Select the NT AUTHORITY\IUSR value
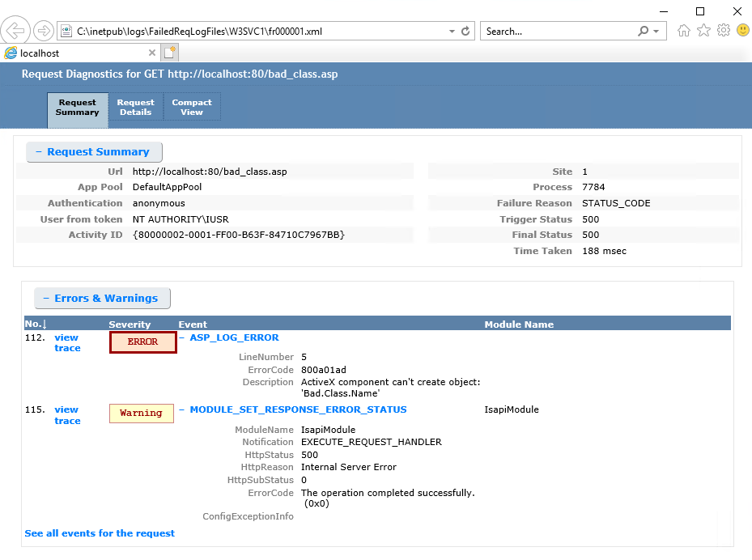The image size is (752, 560). (x=181, y=219)
